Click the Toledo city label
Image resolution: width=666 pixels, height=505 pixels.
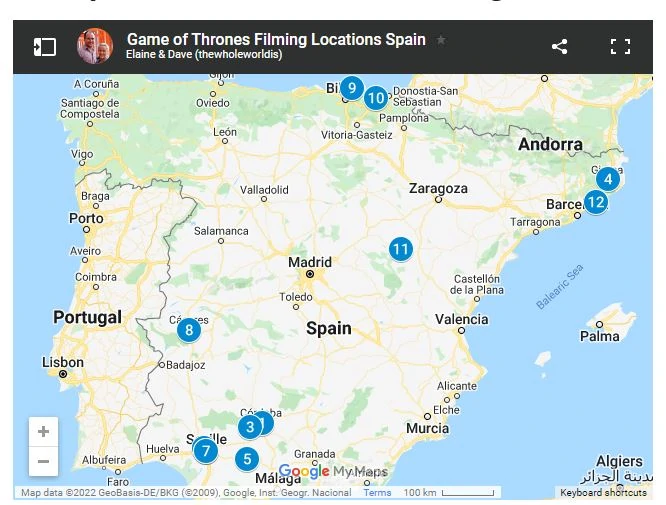coord(296,297)
